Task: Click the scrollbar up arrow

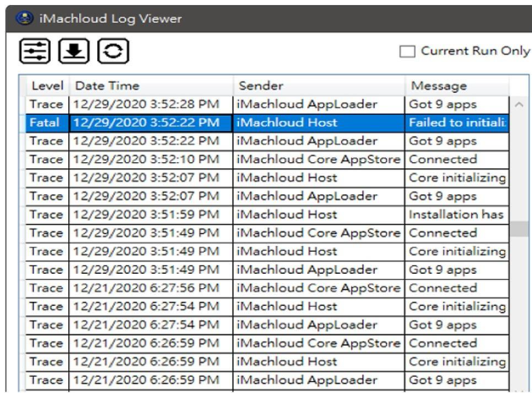Action: tap(519, 105)
